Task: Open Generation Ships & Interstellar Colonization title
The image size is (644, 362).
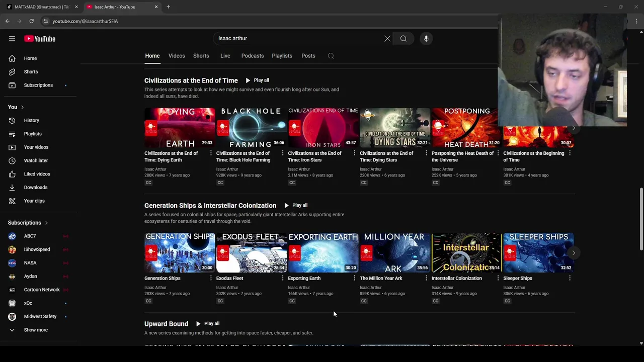Action: tap(210, 206)
